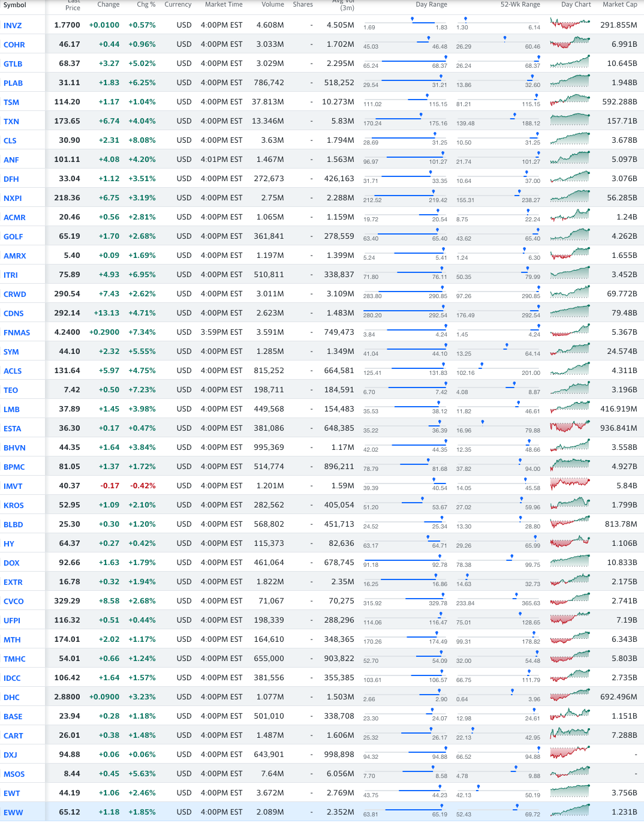Click the ANF market time 4:01PM EST
Screen dimensions: 644x823
pyautogui.click(x=222, y=160)
